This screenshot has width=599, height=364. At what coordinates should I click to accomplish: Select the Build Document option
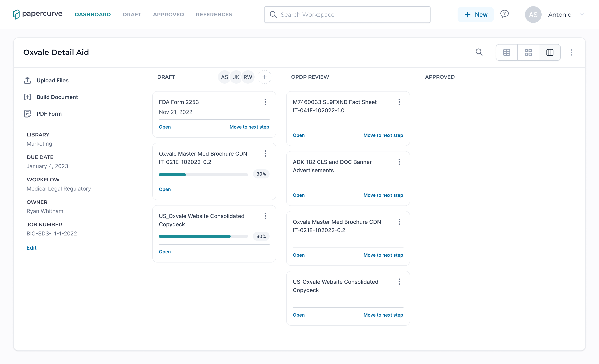(x=57, y=97)
